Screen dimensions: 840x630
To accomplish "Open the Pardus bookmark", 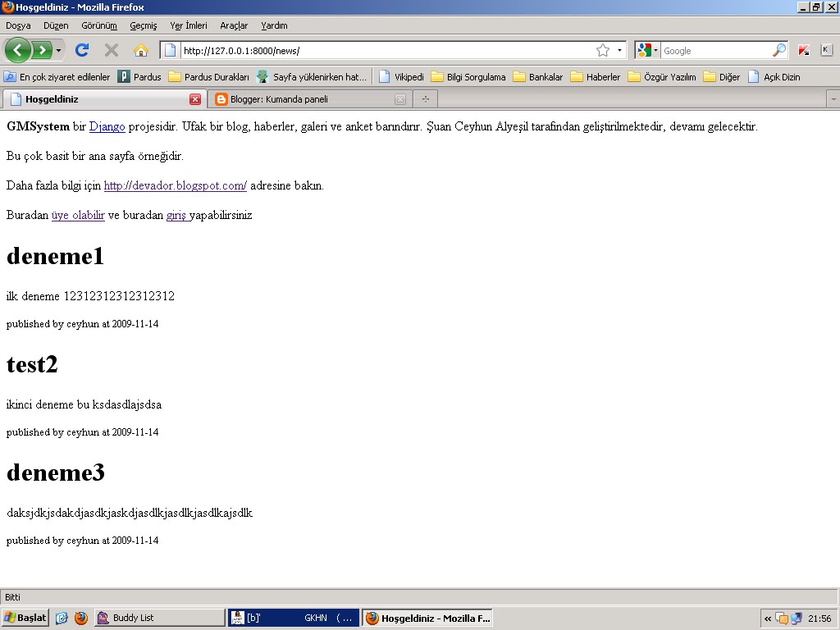I will point(139,76).
